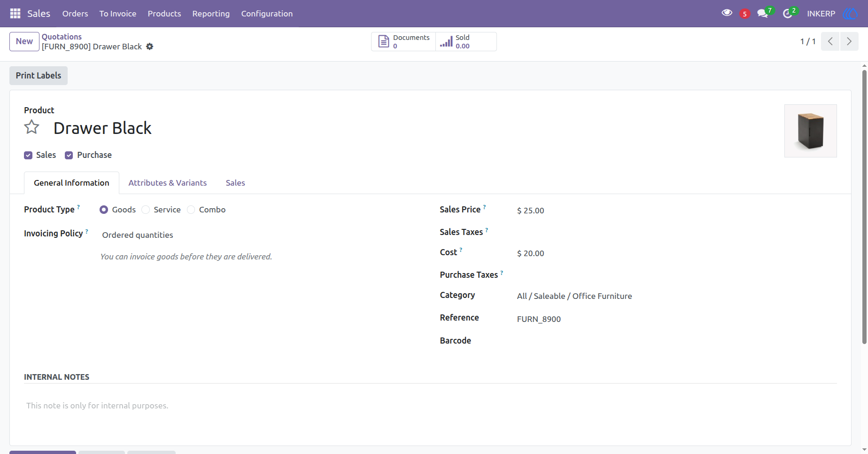The image size is (868, 454).
Task: Open the Orders menu
Action: (75, 14)
